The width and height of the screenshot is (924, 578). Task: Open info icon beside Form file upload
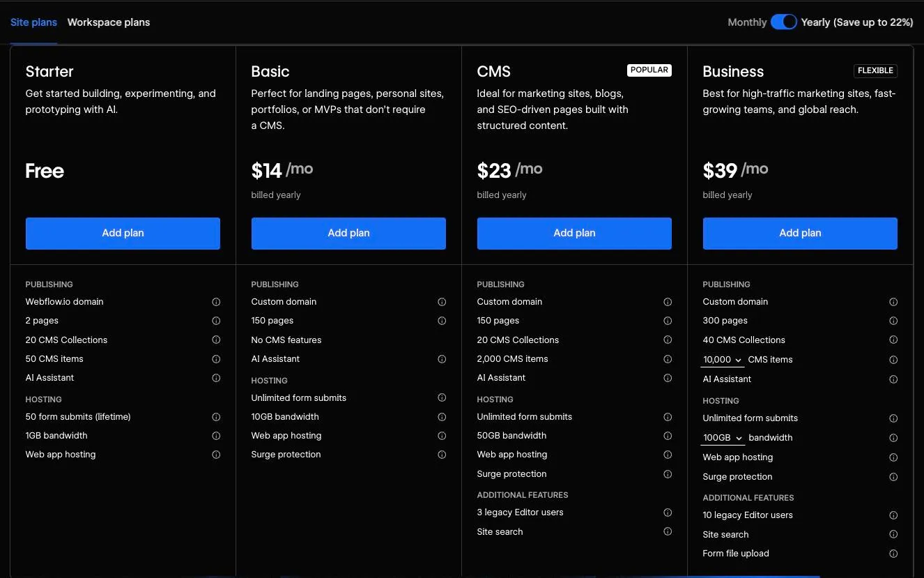point(893,554)
